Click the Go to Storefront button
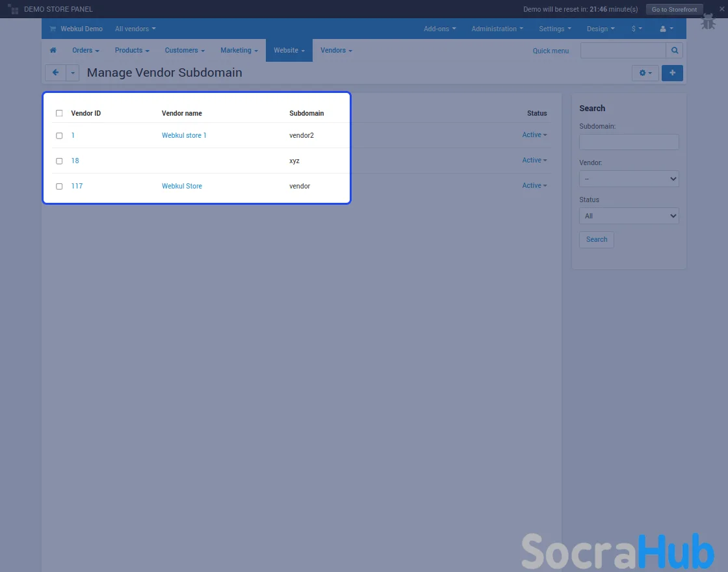728x572 pixels. 674,9
